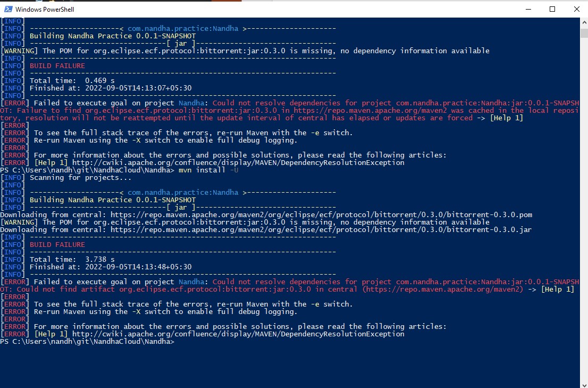The image size is (588, 388).
Task: Maximize the Windows PowerShell window
Action: tap(552, 9)
